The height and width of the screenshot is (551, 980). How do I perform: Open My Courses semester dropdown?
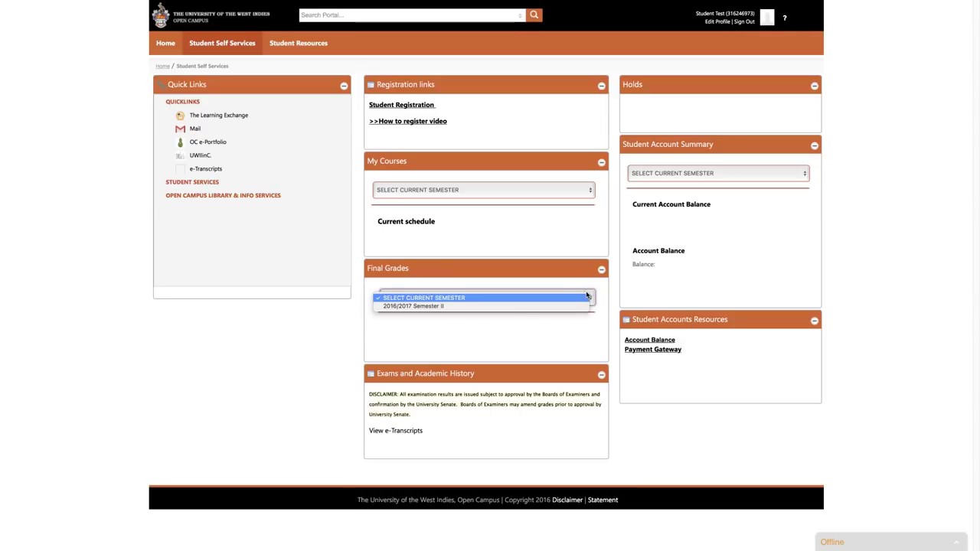(x=483, y=190)
